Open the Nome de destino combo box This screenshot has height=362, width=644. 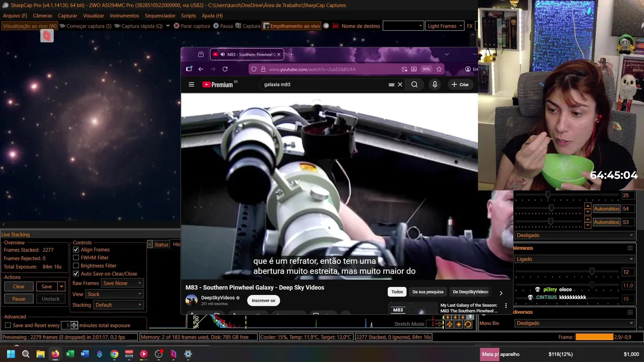(x=403, y=26)
